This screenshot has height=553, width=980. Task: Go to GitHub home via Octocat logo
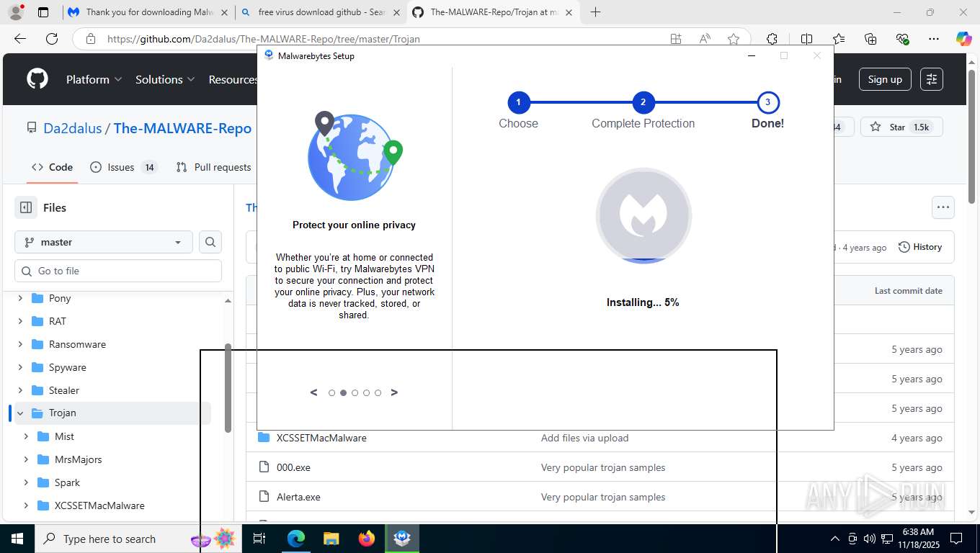pyautogui.click(x=37, y=79)
